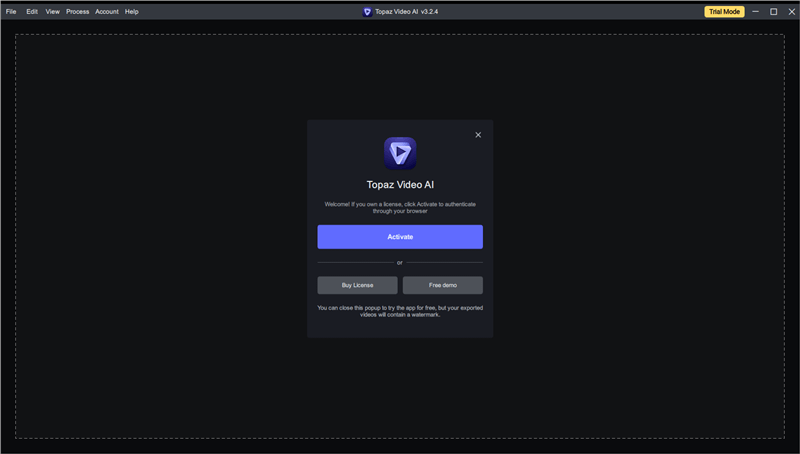Click the blue Activate button

tap(400, 237)
